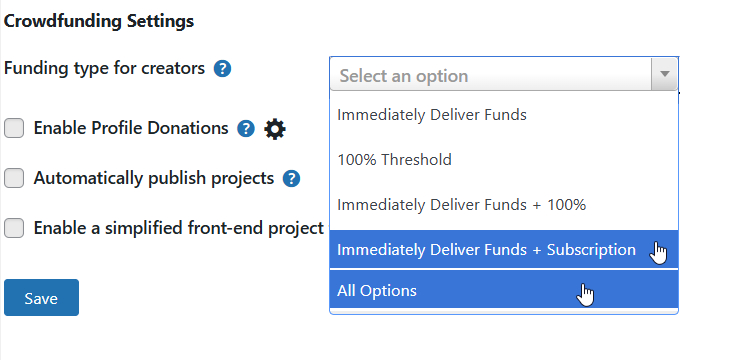Open the Profile Donations gear settings
The height and width of the screenshot is (360, 730).
click(275, 129)
